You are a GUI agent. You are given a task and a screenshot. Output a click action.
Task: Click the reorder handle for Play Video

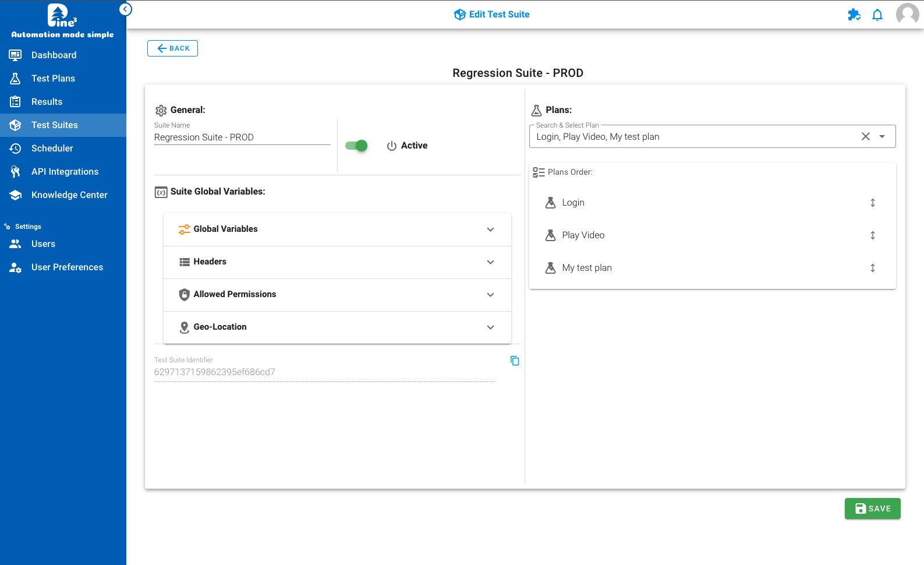pyautogui.click(x=872, y=235)
